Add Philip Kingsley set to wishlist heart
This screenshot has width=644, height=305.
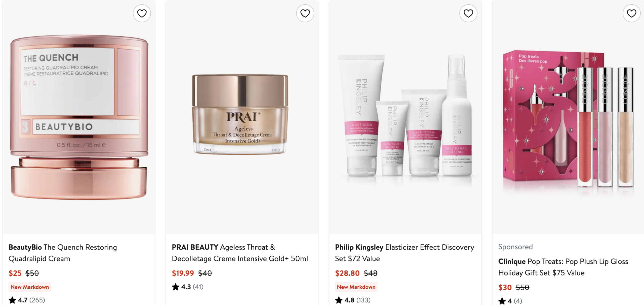click(468, 13)
